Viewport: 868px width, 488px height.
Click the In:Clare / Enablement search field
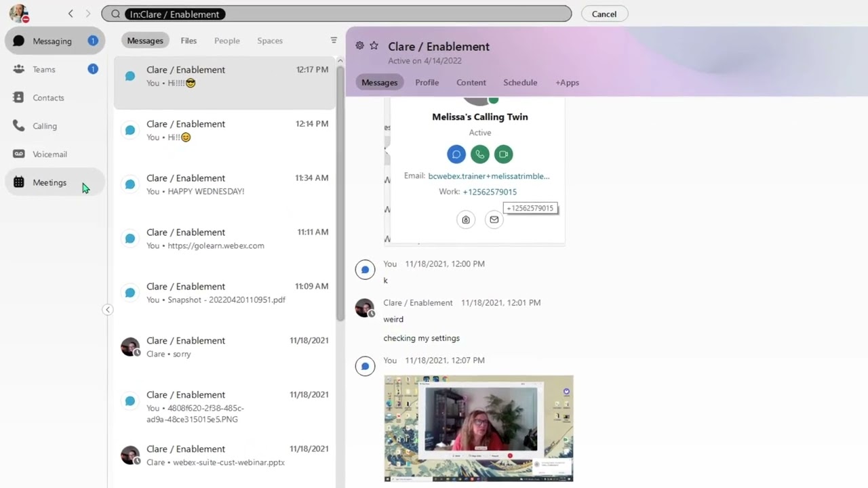[336, 14]
